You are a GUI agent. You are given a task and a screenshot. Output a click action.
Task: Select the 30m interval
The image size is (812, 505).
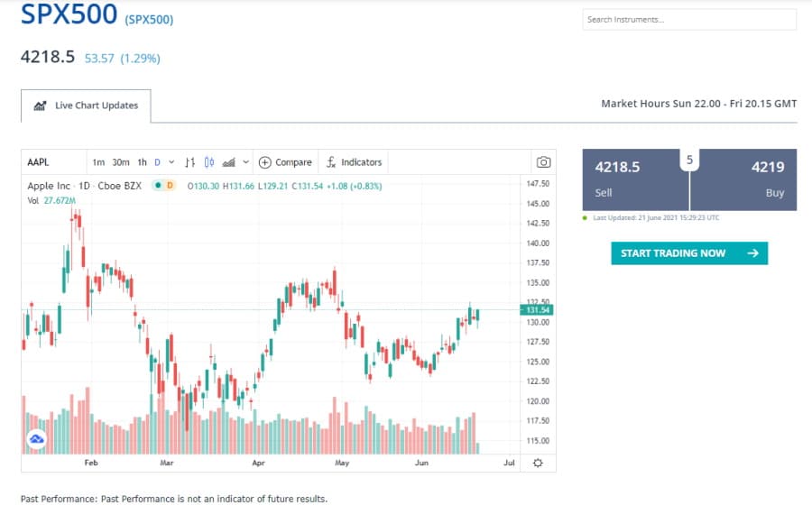coord(121,162)
